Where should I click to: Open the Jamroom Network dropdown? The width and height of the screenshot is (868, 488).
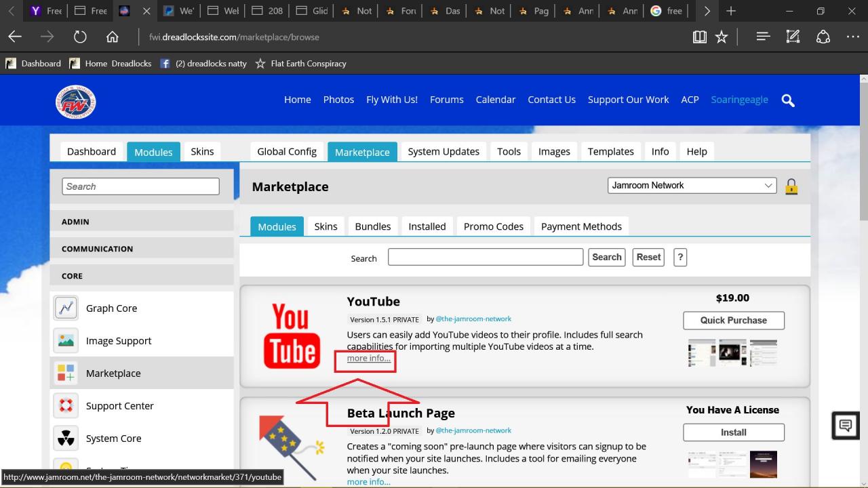point(692,186)
